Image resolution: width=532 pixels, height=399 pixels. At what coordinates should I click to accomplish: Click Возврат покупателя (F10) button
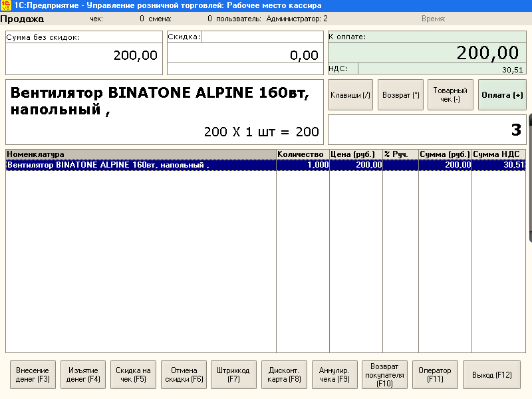click(385, 374)
